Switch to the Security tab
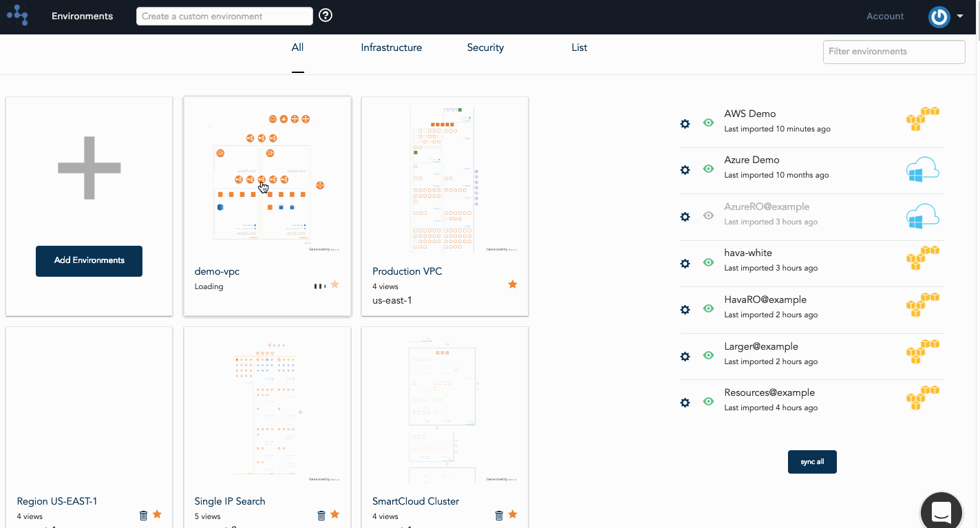Viewport: 980px width, 528px height. pyautogui.click(x=485, y=47)
